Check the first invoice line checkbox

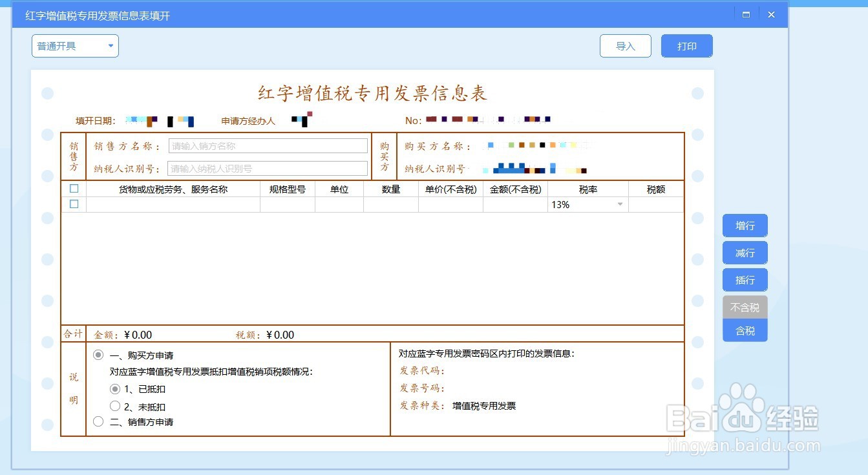74,204
